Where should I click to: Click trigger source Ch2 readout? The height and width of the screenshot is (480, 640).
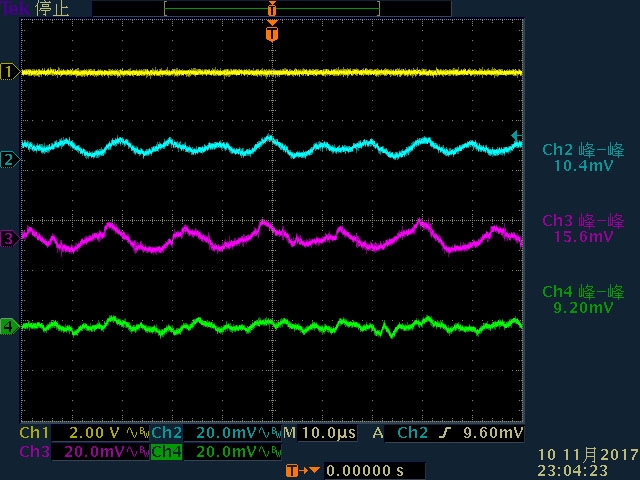tap(412, 433)
